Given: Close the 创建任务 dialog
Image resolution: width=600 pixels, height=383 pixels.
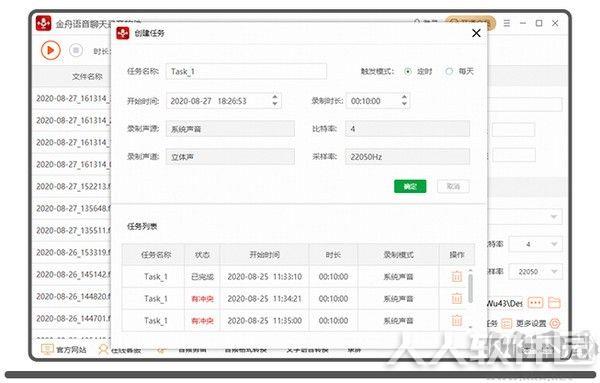Looking at the screenshot, I should (476, 33).
